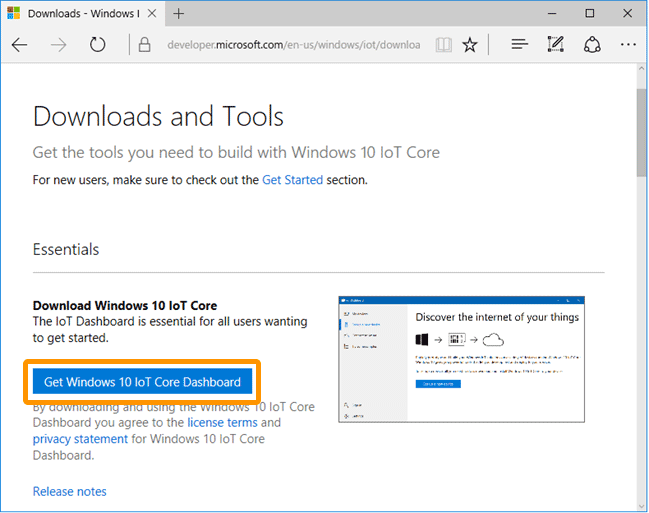Open the license terms link
The width and height of the screenshot is (649, 513).
[222, 422]
